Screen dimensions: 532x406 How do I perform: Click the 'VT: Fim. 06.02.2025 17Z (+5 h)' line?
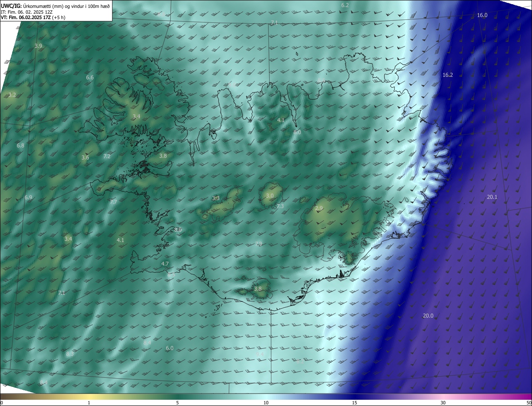(x=33, y=17)
